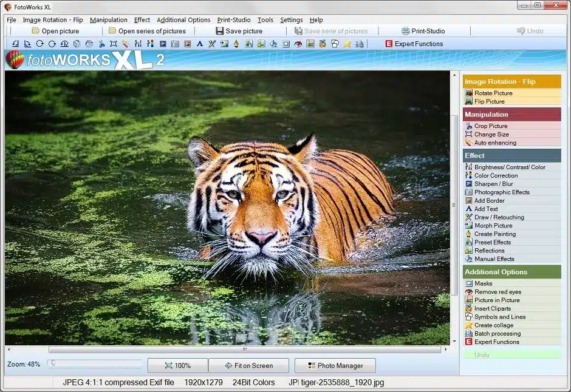The image size is (571, 392).
Task: Click the Remove red eyes toolbar icon
Action: click(x=298, y=44)
